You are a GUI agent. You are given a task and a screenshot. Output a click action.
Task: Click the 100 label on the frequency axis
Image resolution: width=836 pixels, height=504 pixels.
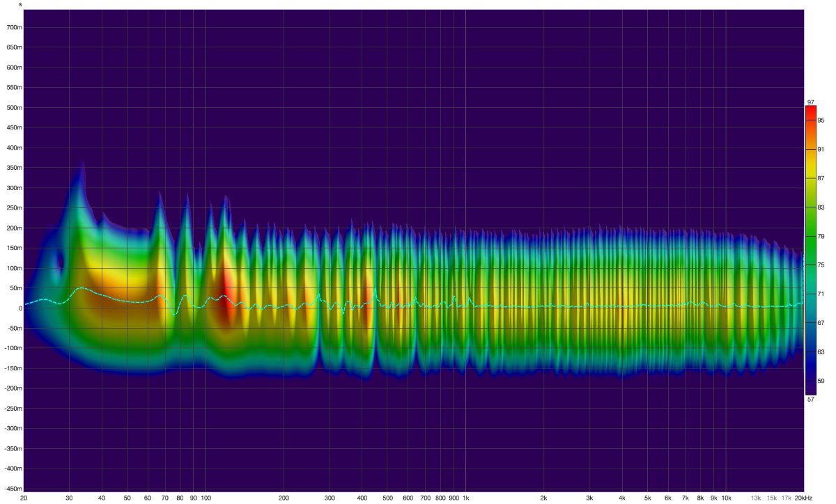click(206, 498)
